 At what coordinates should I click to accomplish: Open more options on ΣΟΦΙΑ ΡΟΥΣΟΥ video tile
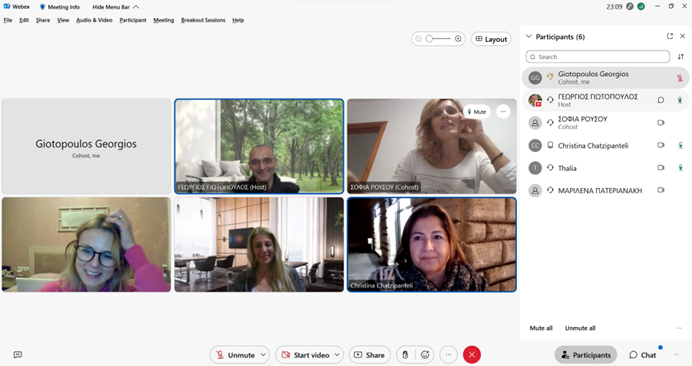(x=503, y=112)
